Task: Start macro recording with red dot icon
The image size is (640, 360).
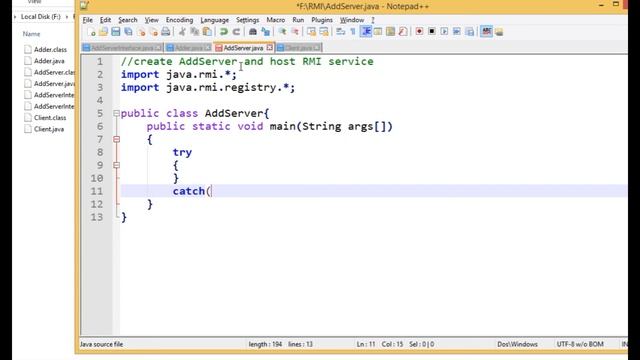Action: [x=419, y=32]
